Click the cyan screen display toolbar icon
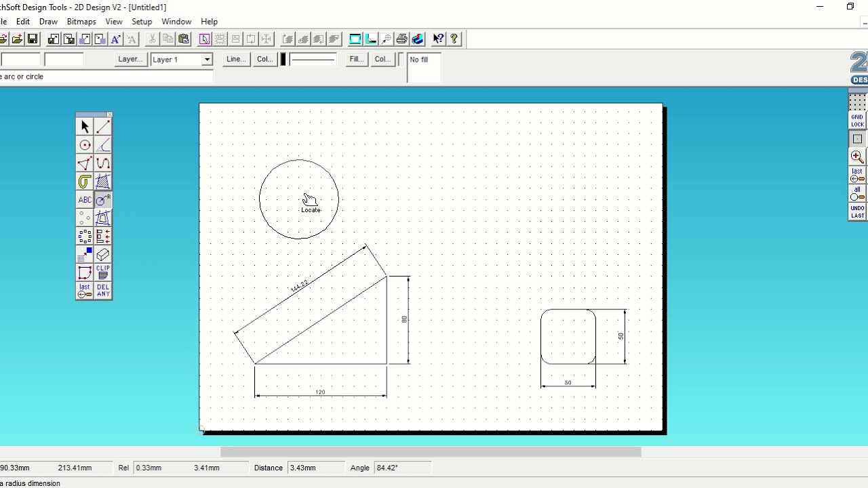Screen dimensions: 868x488 click(355, 39)
